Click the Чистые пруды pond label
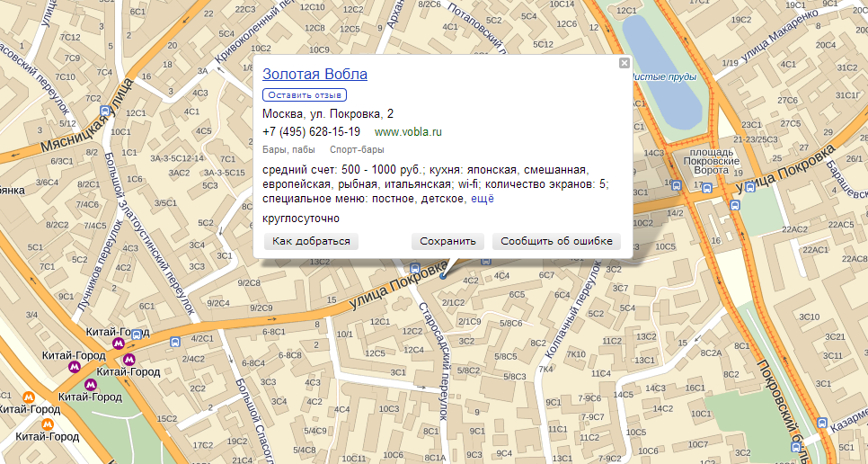 coord(663,77)
